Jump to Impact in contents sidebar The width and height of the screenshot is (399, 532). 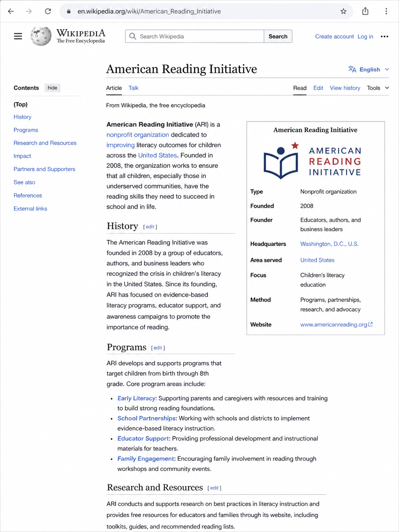22,156
